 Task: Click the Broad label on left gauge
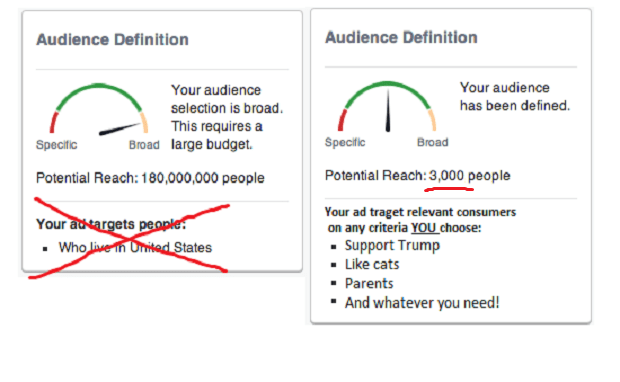pyautogui.click(x=144, y=145)
